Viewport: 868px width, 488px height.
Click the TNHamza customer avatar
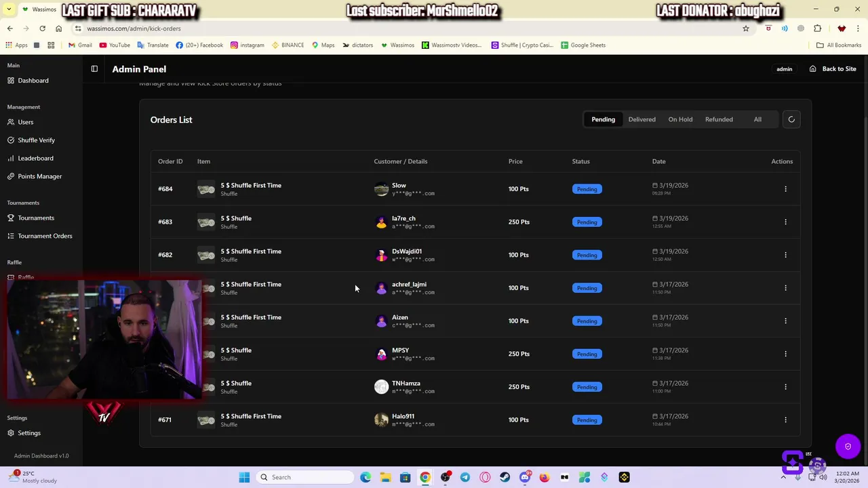point(381,387)
